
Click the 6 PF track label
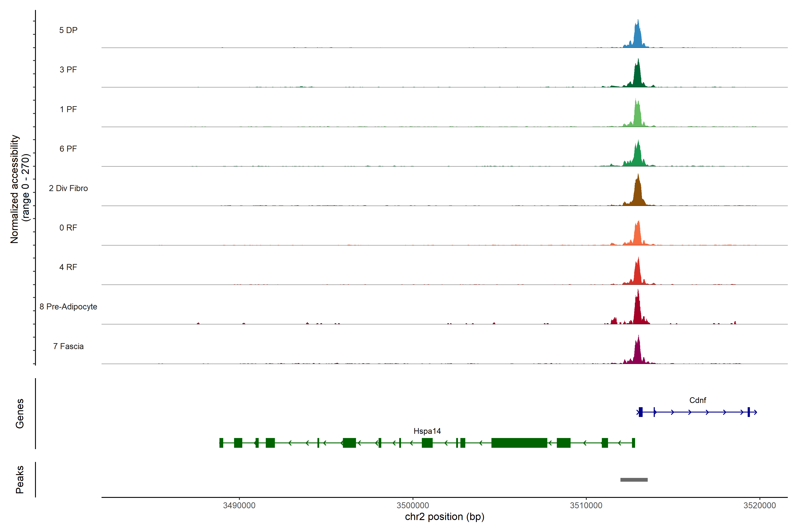coord(68,149)
